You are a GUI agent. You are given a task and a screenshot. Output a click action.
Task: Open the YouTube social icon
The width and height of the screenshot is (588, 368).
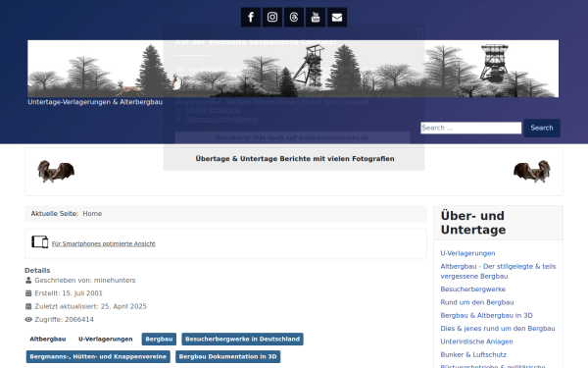[316, 18]
